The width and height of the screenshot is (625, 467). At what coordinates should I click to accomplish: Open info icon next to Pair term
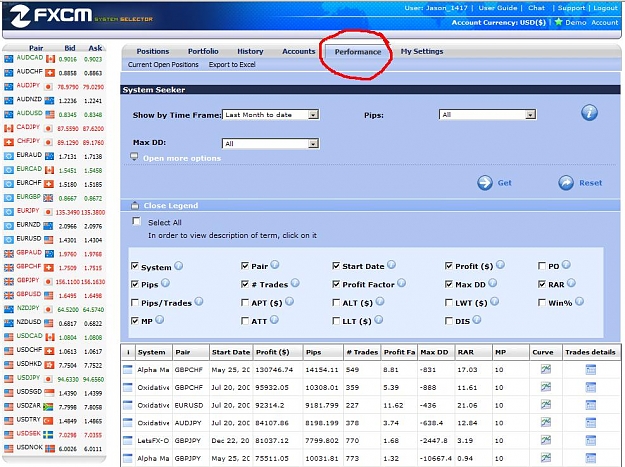coord(275,265)
